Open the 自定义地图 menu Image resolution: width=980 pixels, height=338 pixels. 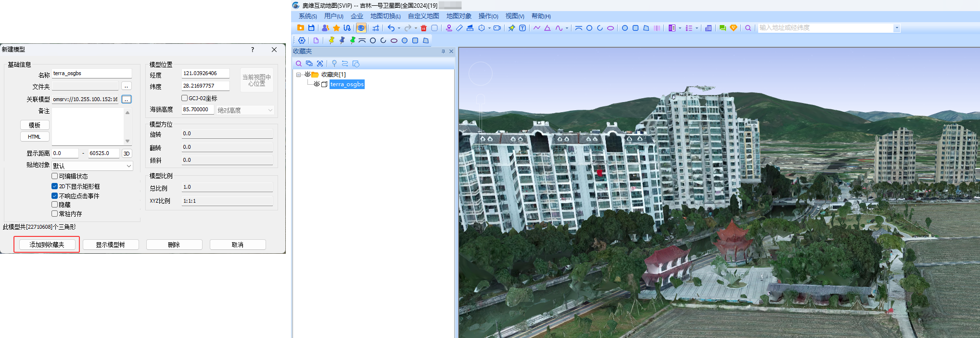423,16
